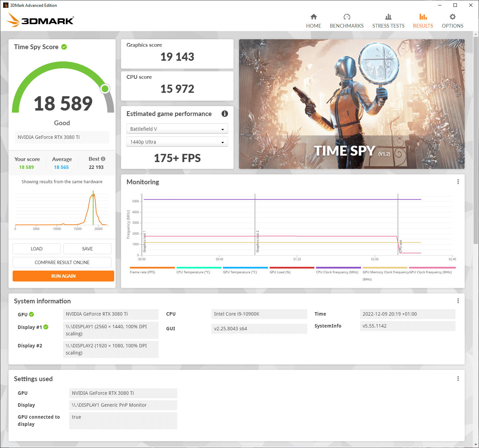
Task: Click the vertical scrollbar thumb
Action: point(476,140)
